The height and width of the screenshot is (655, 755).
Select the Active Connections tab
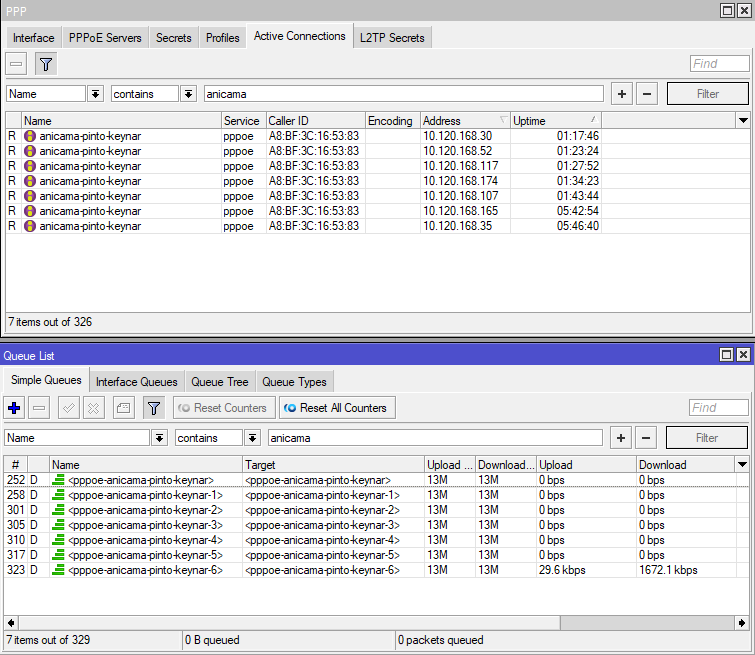coord(299,36)
